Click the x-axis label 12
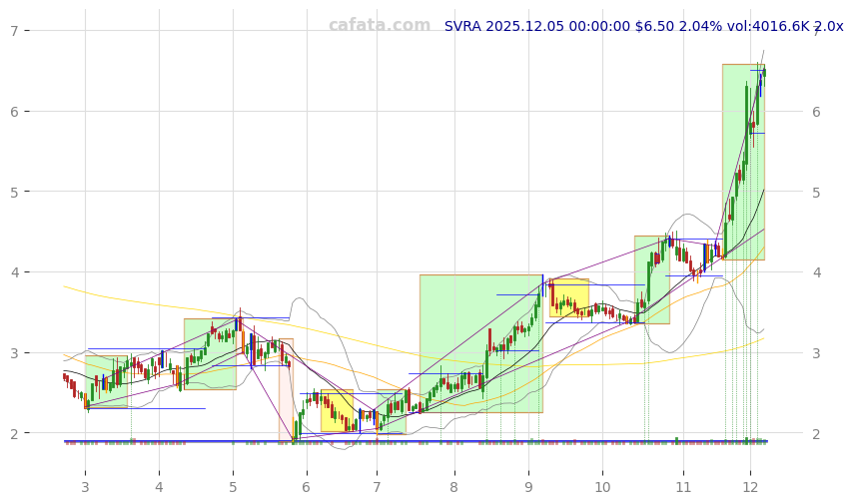 [750, 487]
